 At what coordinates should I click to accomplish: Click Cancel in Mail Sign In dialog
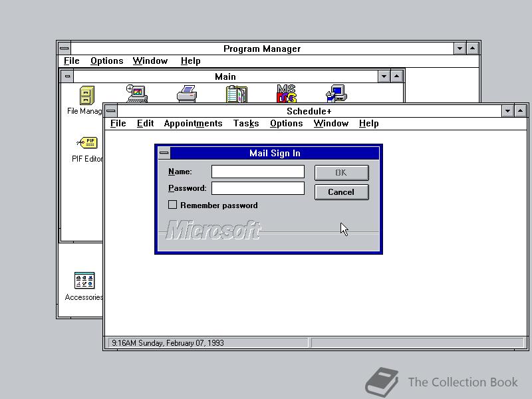(x=341, y=192)
